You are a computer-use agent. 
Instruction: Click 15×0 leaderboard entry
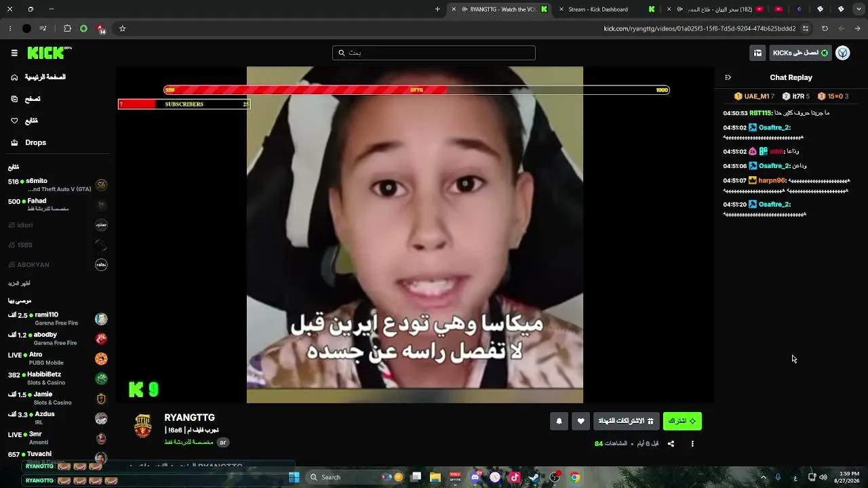(x=833, y=96)
